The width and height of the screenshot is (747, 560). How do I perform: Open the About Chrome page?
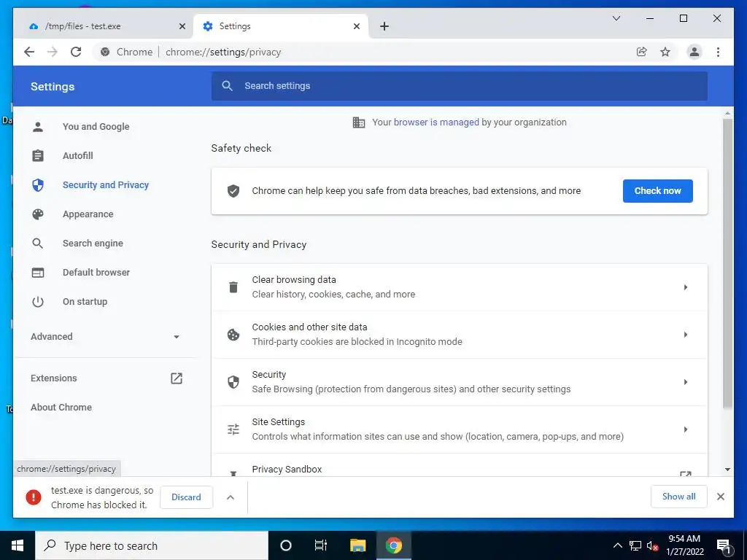point(61,407)
